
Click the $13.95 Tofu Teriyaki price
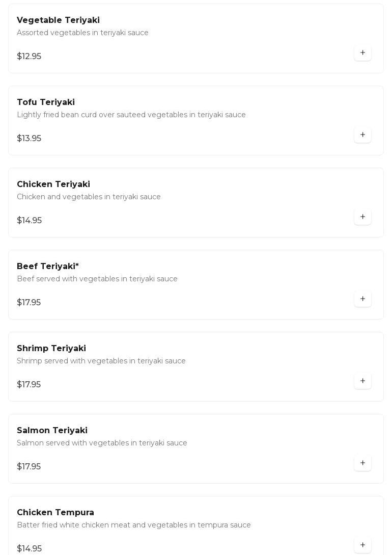pyautogui.click(x=29, y=139)
